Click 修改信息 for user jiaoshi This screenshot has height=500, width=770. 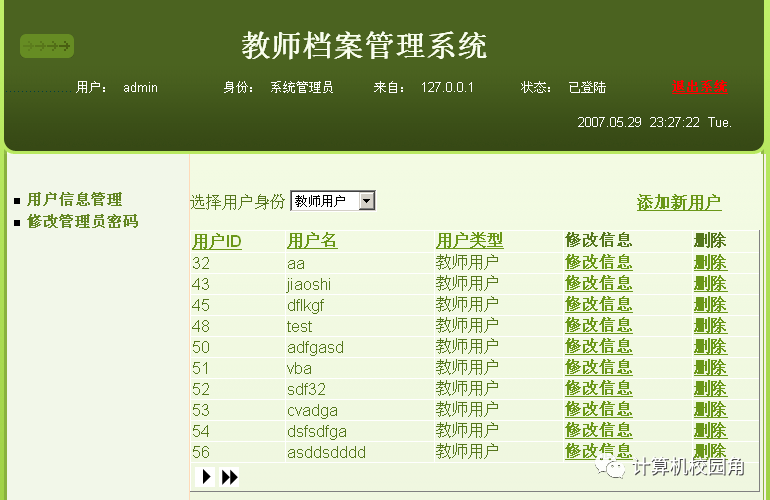pyautogui.click(x=599, y=283)
